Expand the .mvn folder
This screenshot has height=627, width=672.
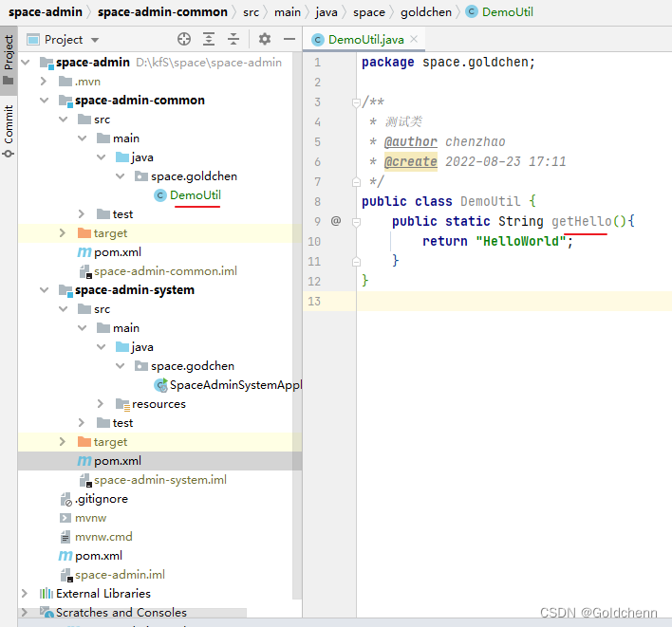click(44, 82)
